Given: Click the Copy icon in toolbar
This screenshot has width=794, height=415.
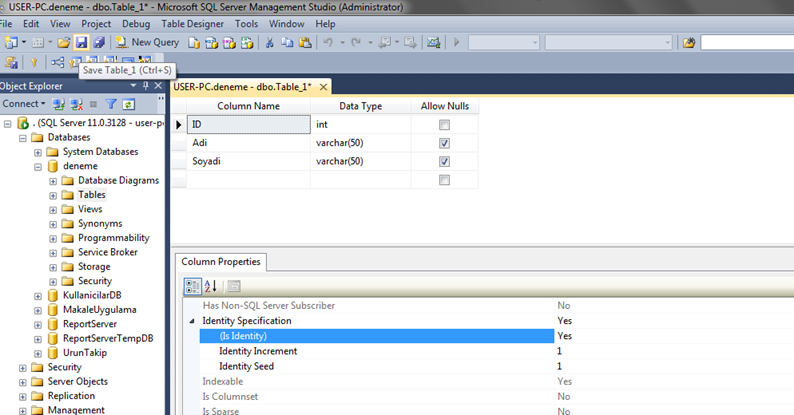Looking at the screenshot, I should [287, 43].
